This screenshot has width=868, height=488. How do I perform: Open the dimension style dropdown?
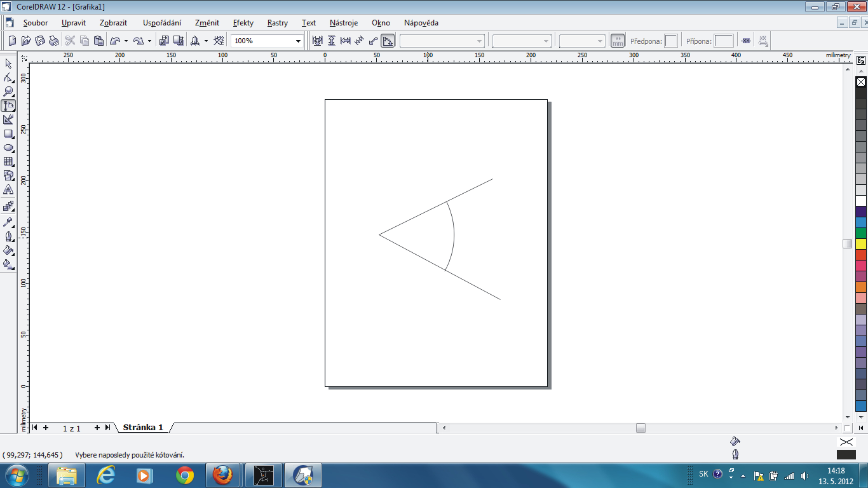442,41
